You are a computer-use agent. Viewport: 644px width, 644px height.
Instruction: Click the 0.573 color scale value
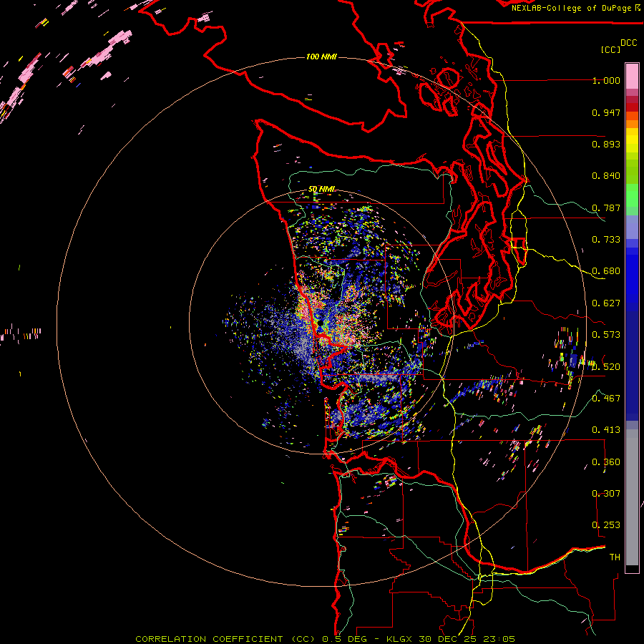(x=606, y=335)
